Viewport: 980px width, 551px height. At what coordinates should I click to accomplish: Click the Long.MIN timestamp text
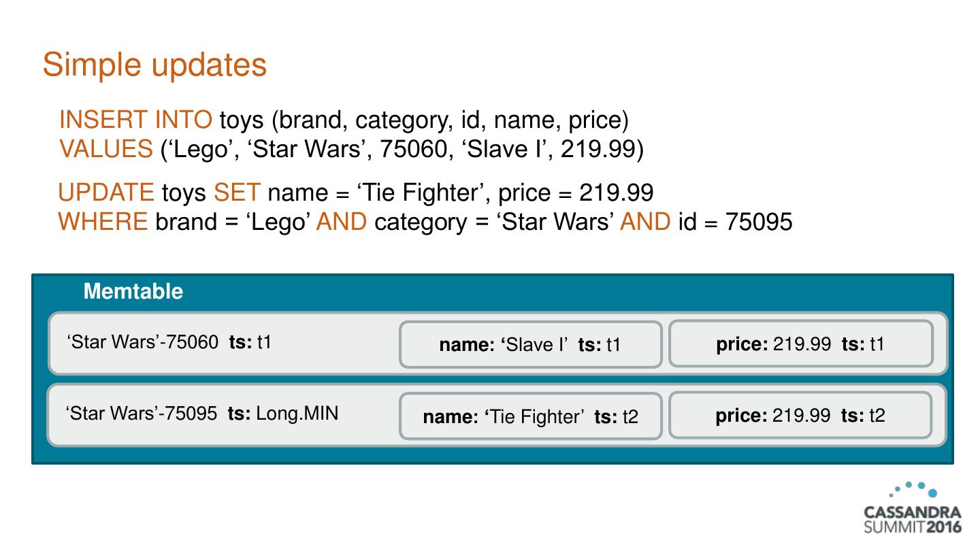(x=297, y=413)
